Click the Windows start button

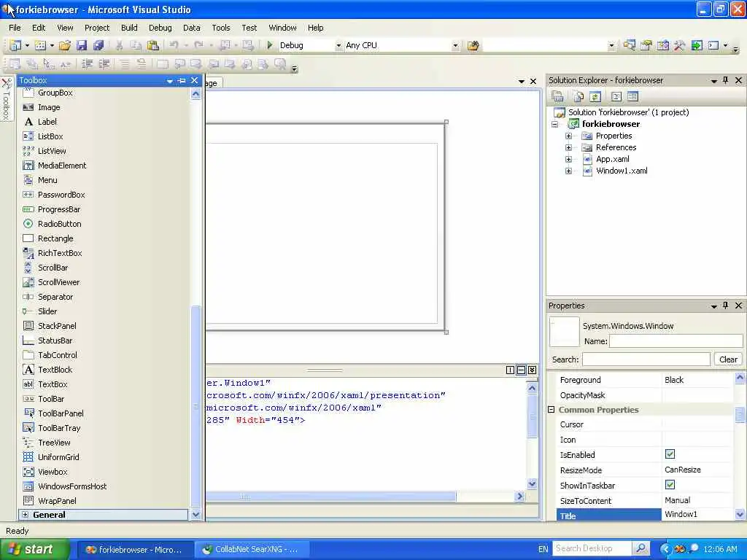click(35, 549)
